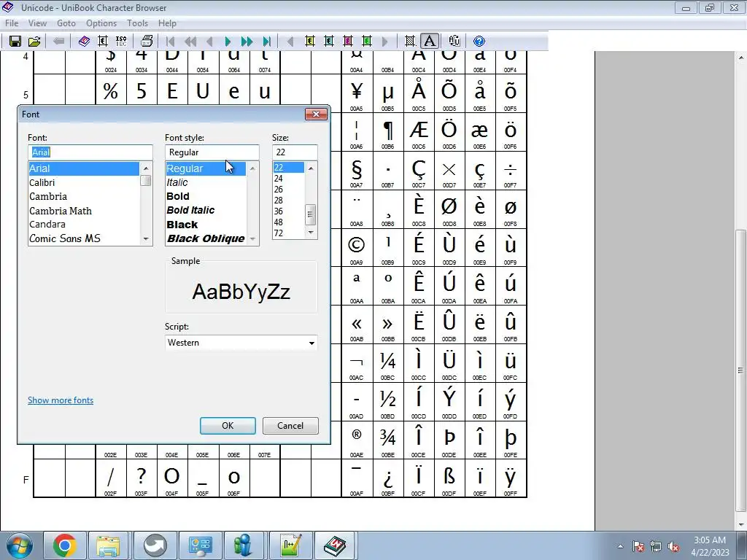Click Font list scroll down arrow

tap(146, 239)
